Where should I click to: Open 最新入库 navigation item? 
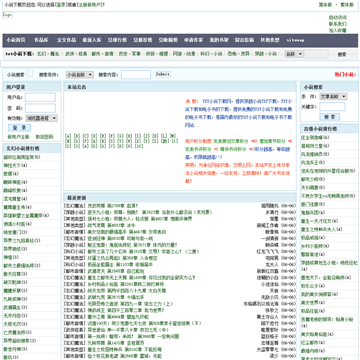(x=92, y=40)
